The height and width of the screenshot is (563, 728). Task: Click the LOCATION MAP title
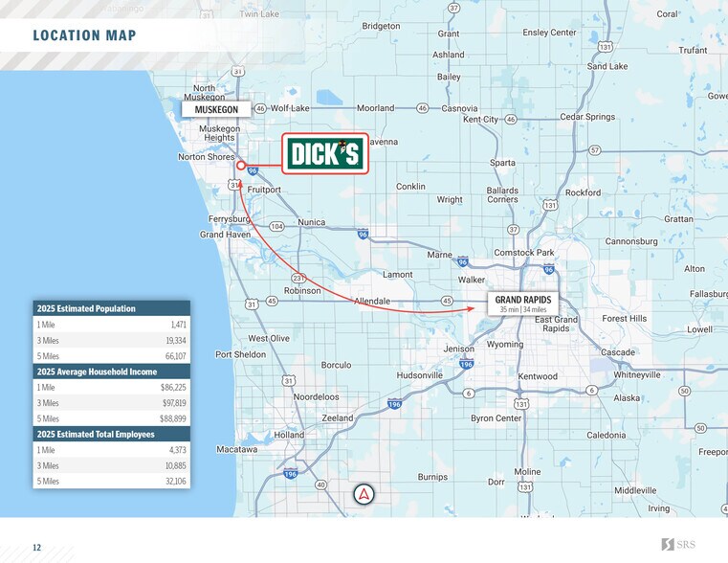pos(84,35)
